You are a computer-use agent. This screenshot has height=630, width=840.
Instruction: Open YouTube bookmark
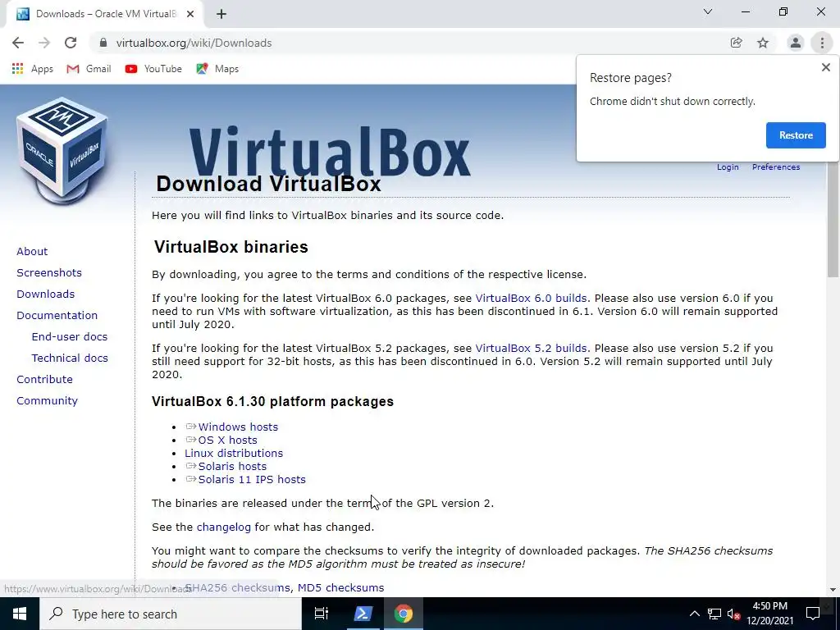click(x=153, y=69)
